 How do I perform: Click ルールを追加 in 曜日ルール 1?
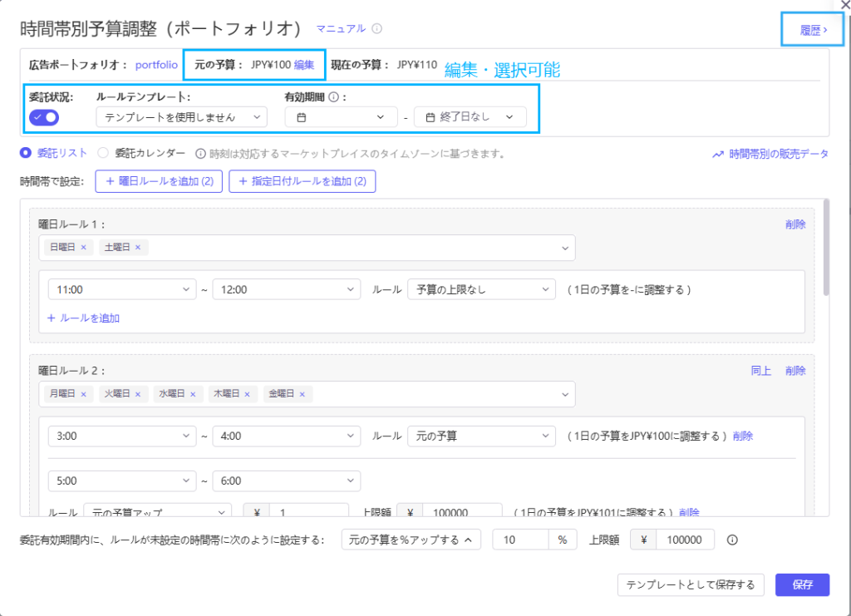(x=83, y=318)
